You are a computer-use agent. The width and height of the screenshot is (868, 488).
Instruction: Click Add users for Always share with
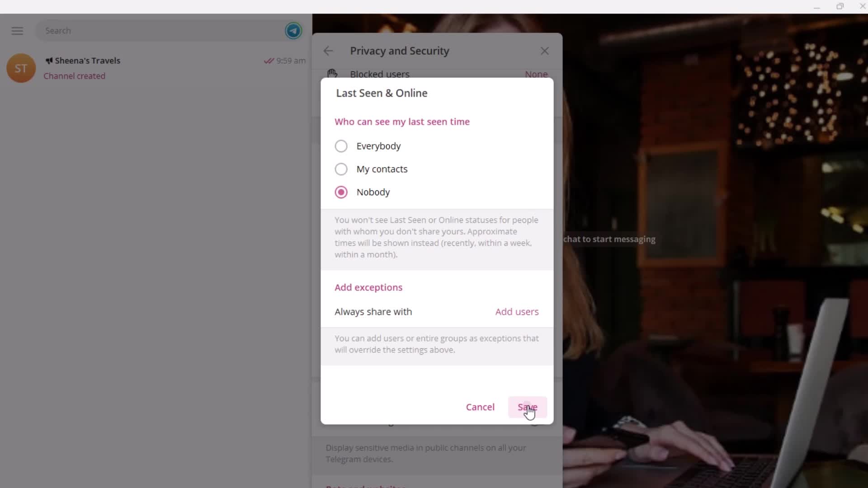click(x=517, y=311)
